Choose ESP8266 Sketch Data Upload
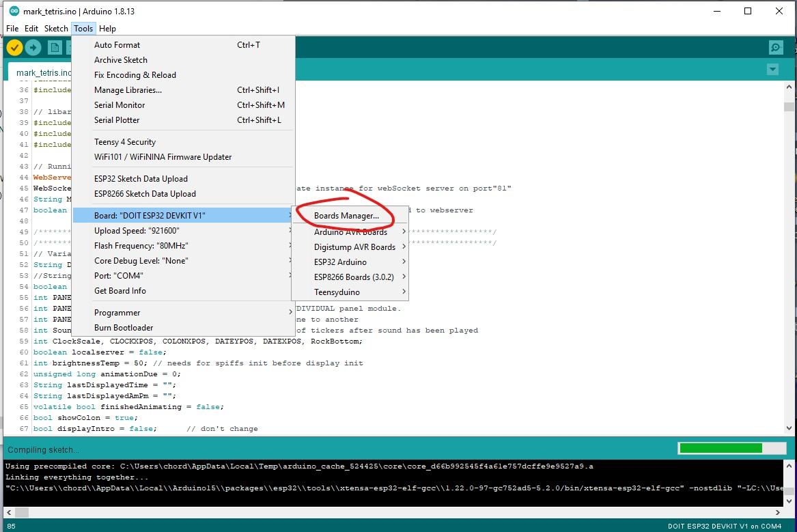Image resolution: width=797 pixels, height=532 pixels. (184, 193)
